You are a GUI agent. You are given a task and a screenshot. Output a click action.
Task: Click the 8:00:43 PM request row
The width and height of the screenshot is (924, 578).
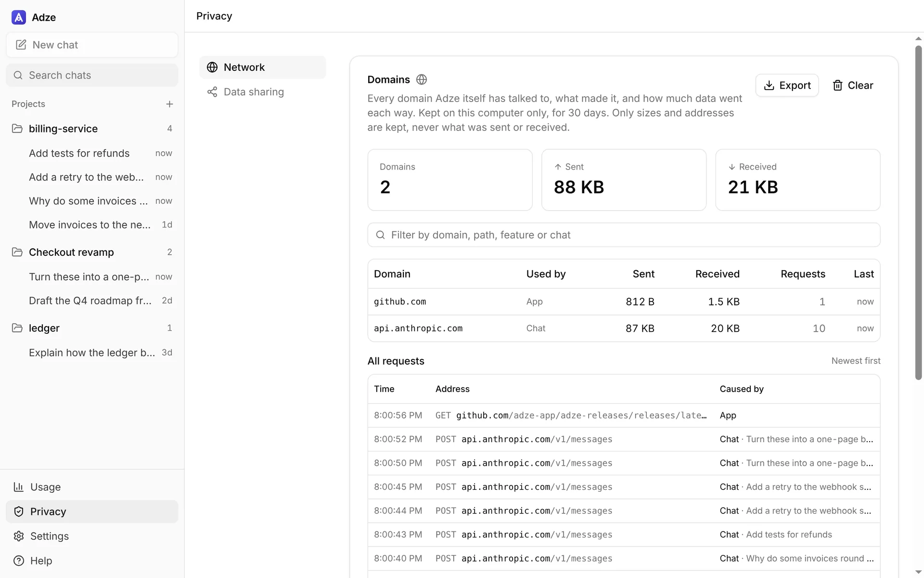(x=624, y=535)
